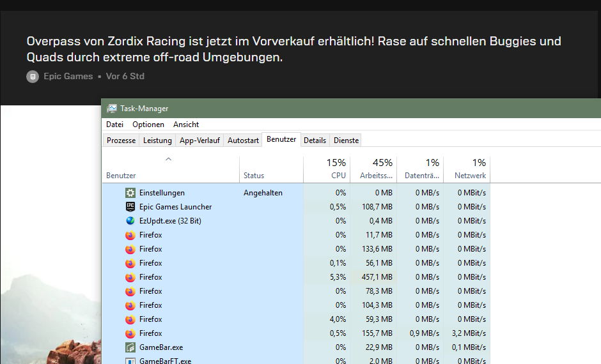The image size is (601, 364).
Task: Switch to the Dienste tab
Action: tap(346, 140)
